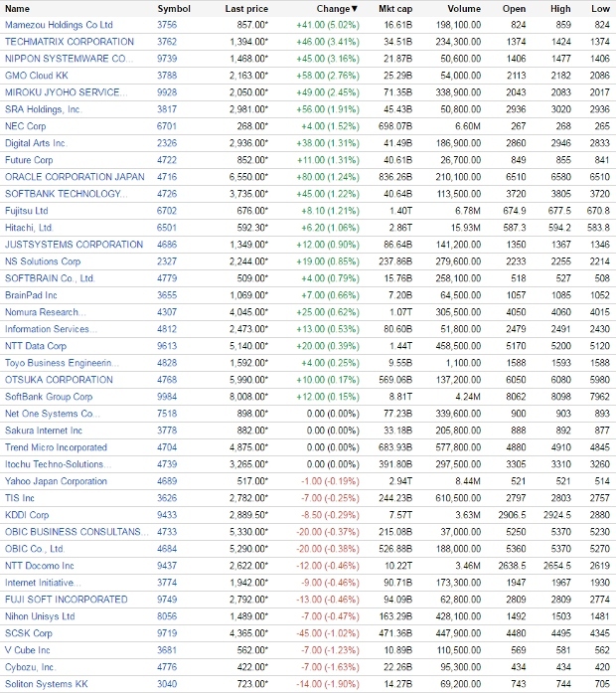Image resolution: width=616 pixels, height=693 pixels.
Task: Open NIPPON SYSTEMWARE CO link
Action: click(69, 59)
